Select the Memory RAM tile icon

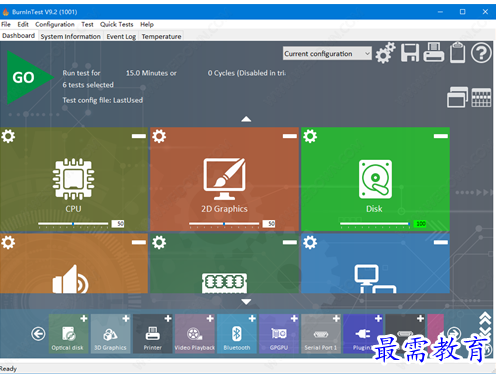[x=224, y=283]
